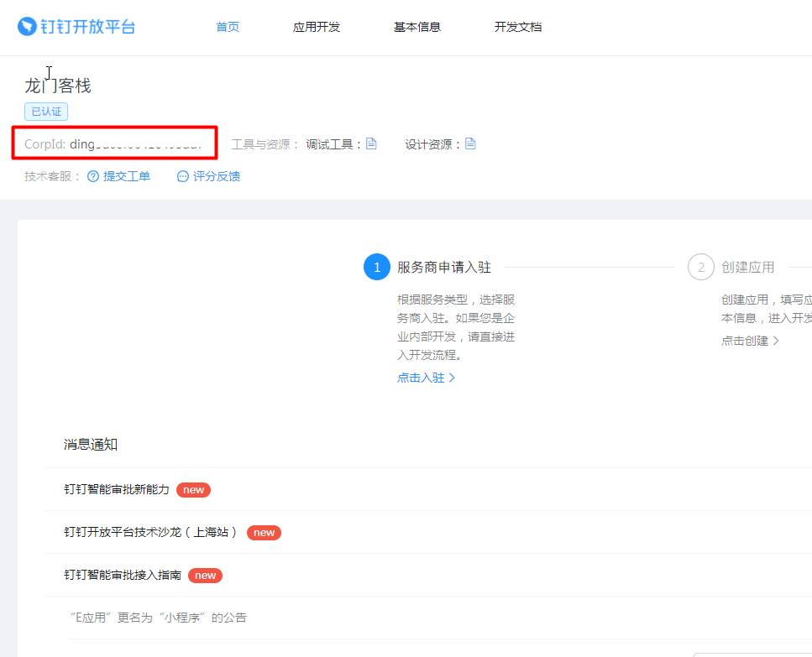Open 钉钉开放平台技术沙龙(上海站) notice
The image size is (812, 657).
coord(150,532)
